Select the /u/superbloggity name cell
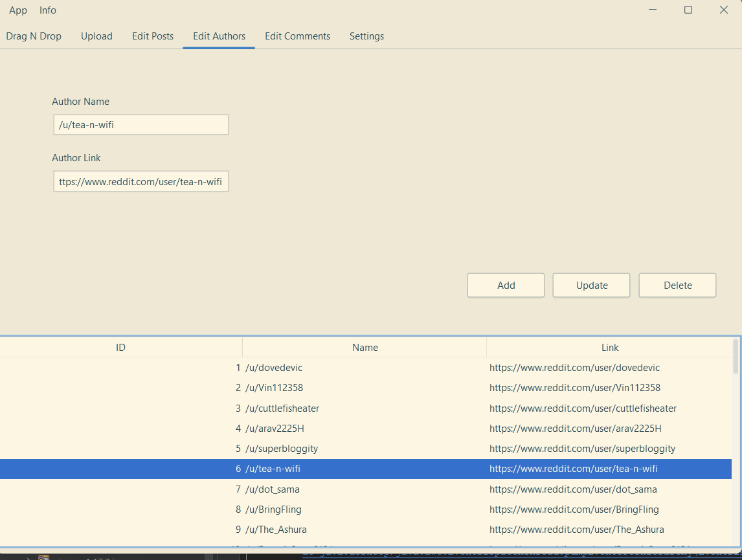 (x=365, y=449)
